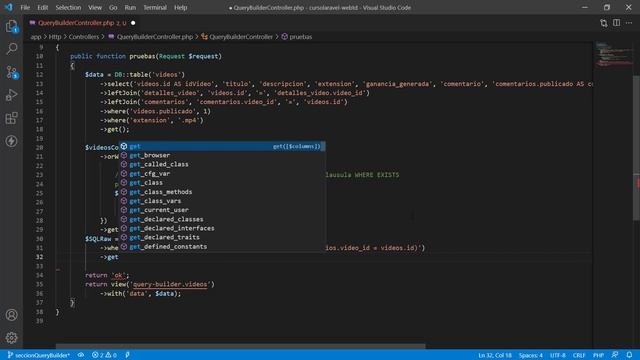Click the horizontal editor scrollbar
This screenshot has width=640, height=360.
[x=240, y=346]
